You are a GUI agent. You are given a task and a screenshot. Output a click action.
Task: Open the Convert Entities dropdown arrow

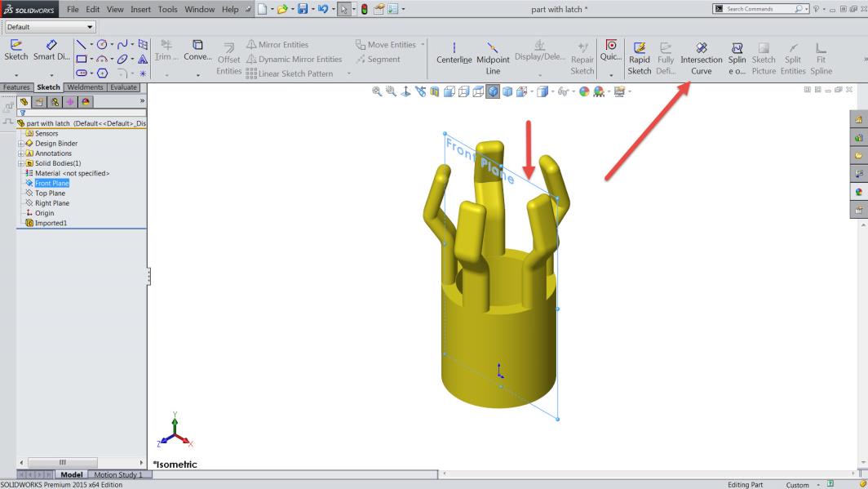coord(197,75)
